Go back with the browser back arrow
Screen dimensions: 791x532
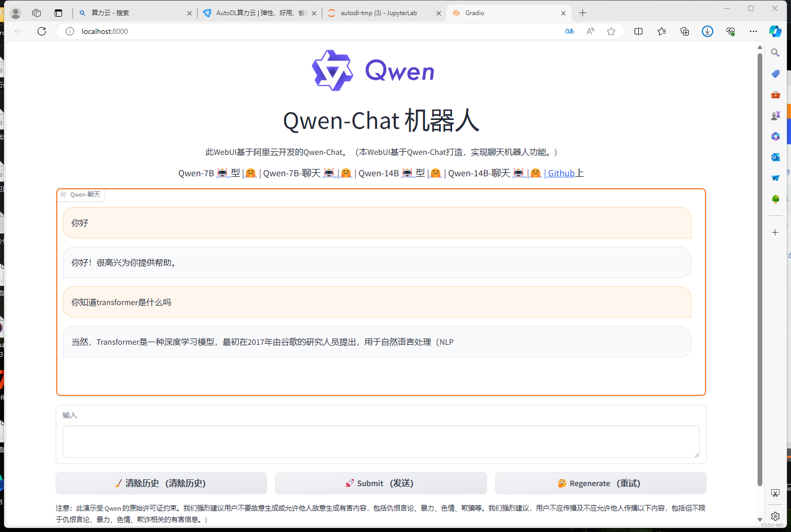click(19, 31)
